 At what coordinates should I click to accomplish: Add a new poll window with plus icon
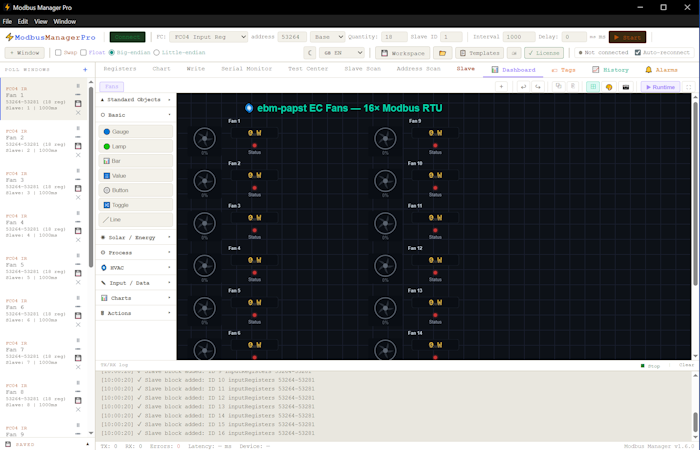pos(85,69)
